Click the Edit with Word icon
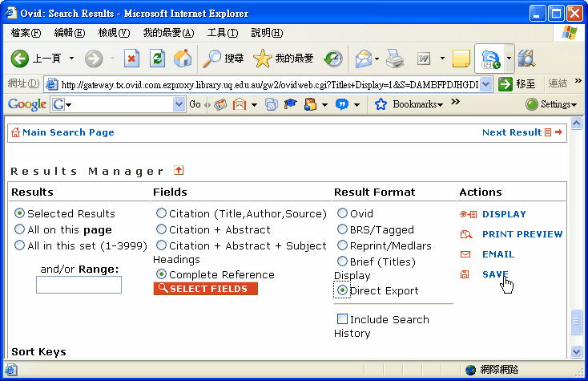The height and width of the screenshot is (381, 588). (x=424, y=59)
